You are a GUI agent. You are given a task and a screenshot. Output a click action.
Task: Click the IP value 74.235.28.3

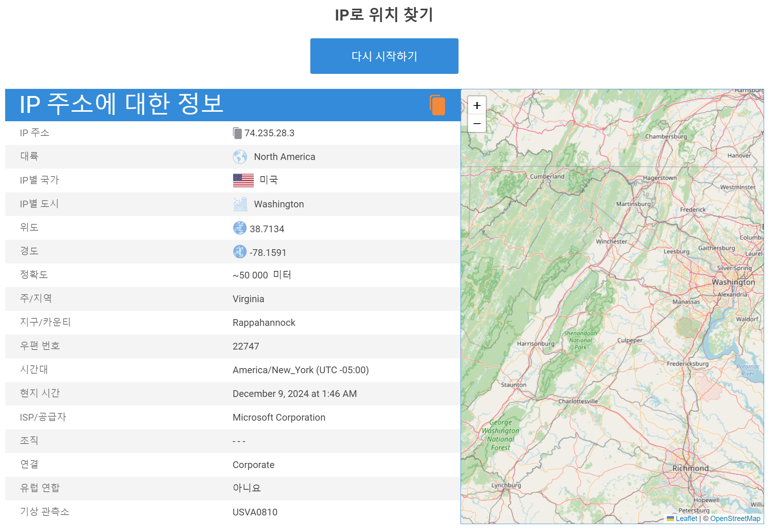(x=269, y=133)
